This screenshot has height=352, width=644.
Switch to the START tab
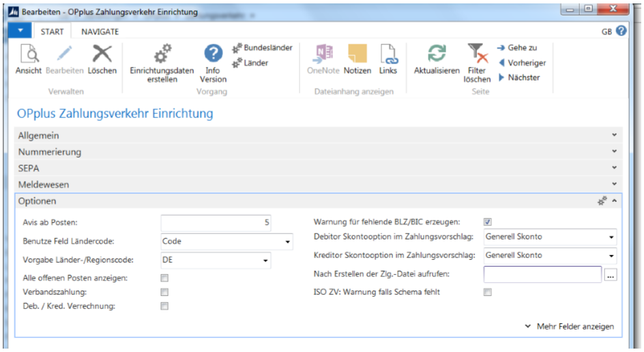tap(52, 31)
